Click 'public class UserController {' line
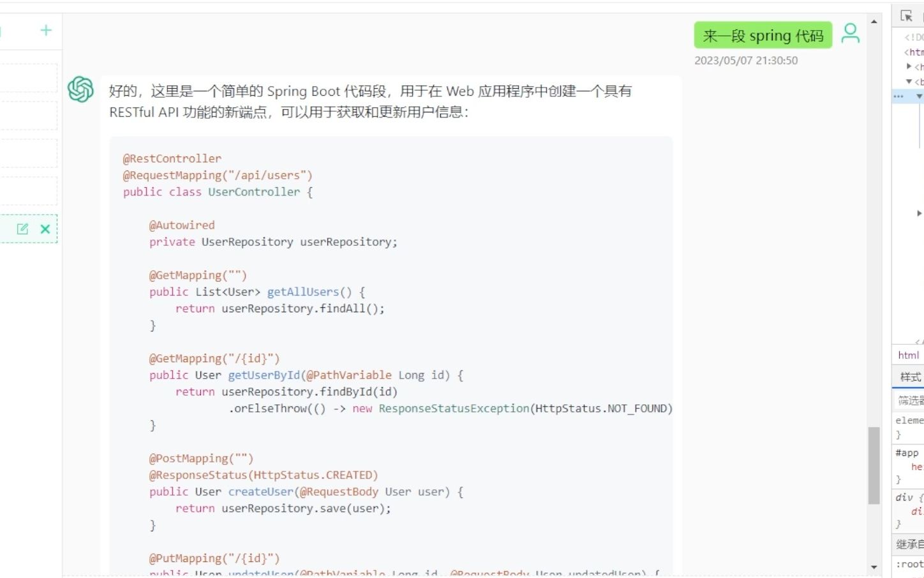 [218, 192]
